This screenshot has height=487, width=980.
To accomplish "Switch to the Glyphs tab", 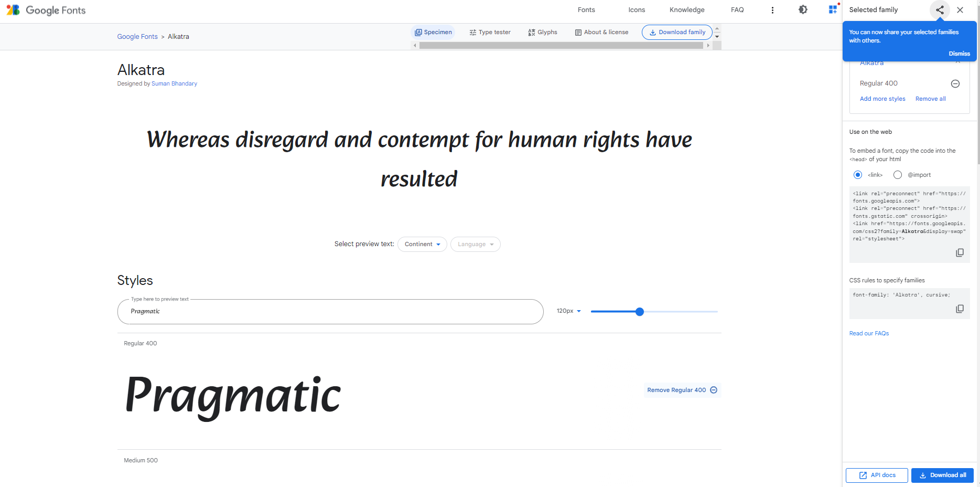I will click(x=543, y=33).
